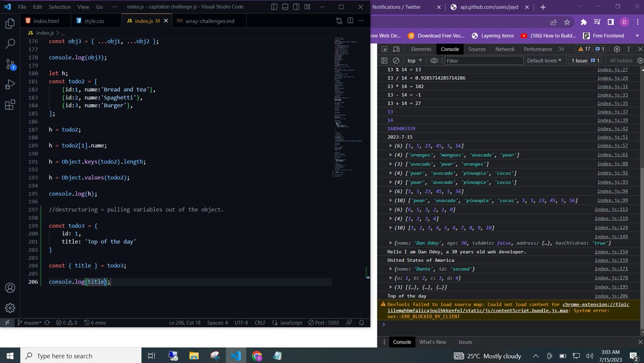Click the VS Code minimap
Viewport: 644px width, 363px height.
(348, 107)
